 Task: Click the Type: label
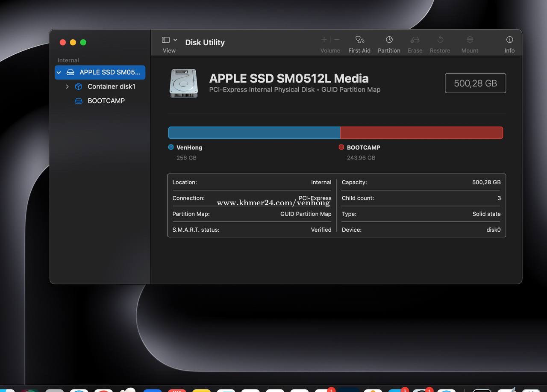[x=349, y=214]
